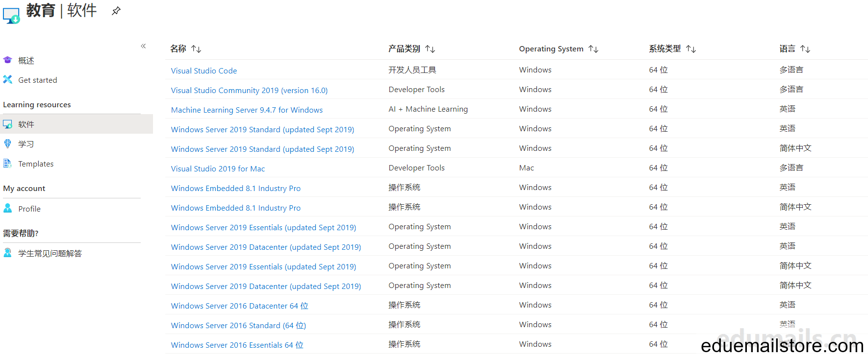The height and width of the screenshot is (359, 868).
Task: Click the 概述 graduation cap icon
Action: click(7, 60)
